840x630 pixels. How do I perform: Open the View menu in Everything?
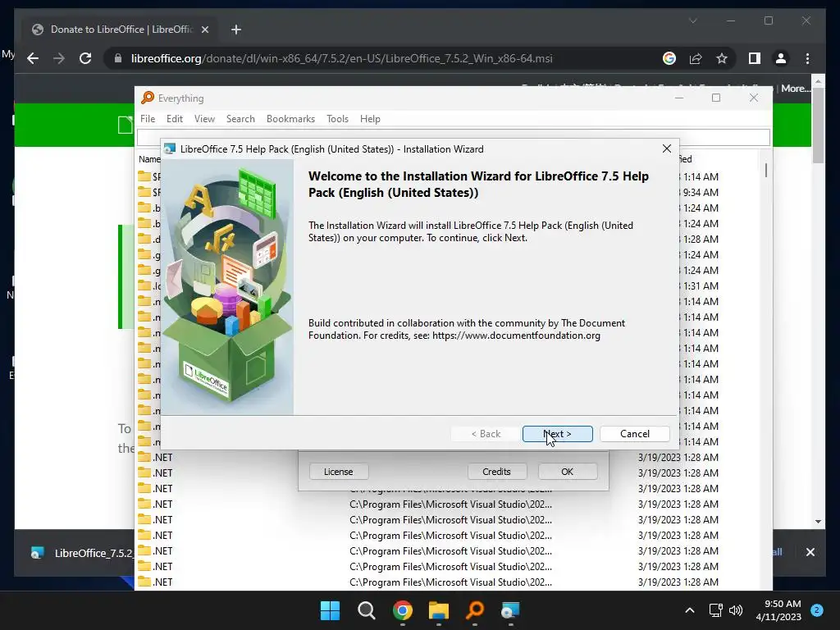click(x=204, y=119)
